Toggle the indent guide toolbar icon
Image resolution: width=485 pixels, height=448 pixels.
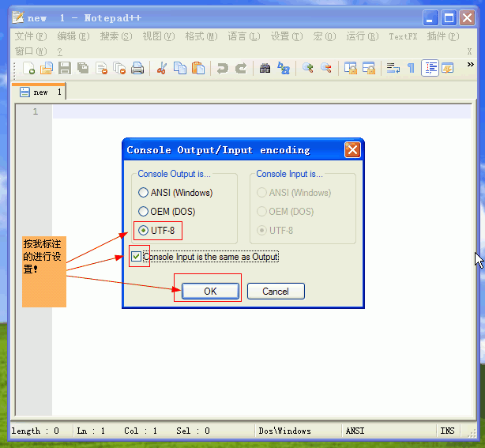pyautogui.click(x=430, y=68)
